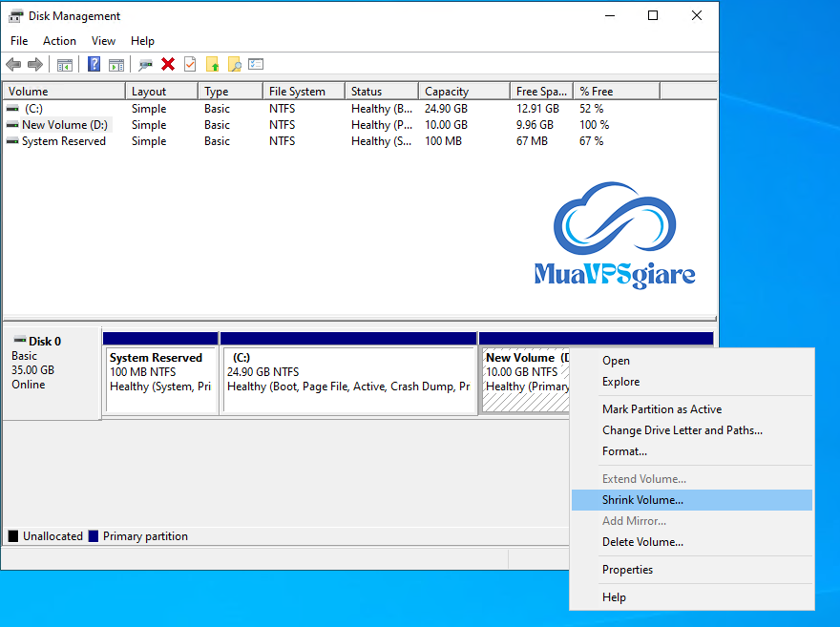840x627 pixels.
Task: Click Change Drive Letter and Paths...
Action: pyautogui.click(x=682, y=430)
